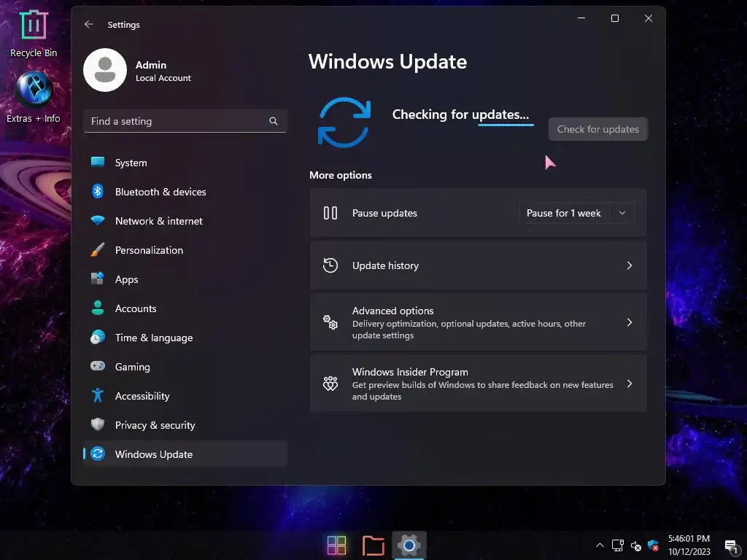This screenshot has width=747, height=560.
Task: Open File Explorer from taskbar
Action: pyautogui.click(x=373, y=545)
